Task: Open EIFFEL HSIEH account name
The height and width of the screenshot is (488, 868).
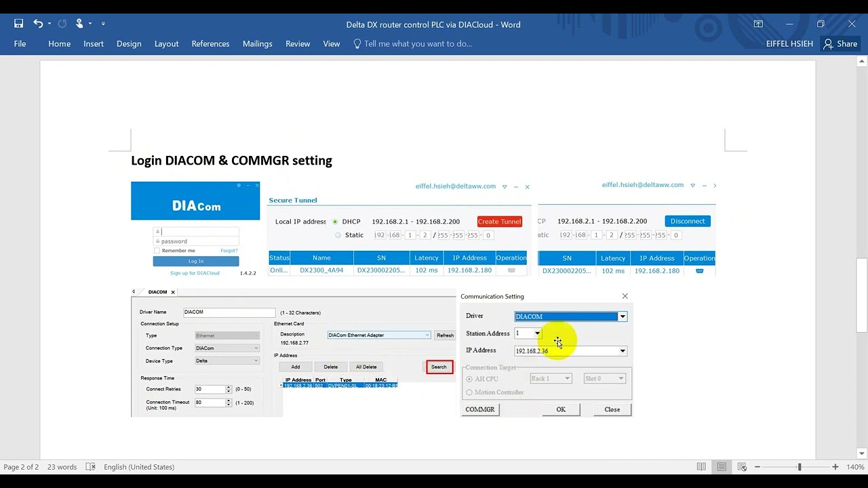Action: (789, 43)
